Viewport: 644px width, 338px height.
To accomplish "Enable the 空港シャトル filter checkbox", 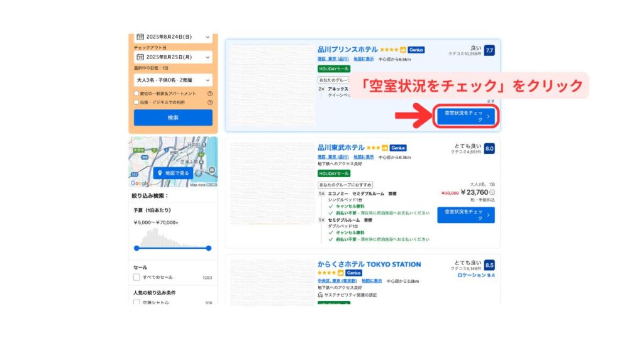I will point(136,302).
